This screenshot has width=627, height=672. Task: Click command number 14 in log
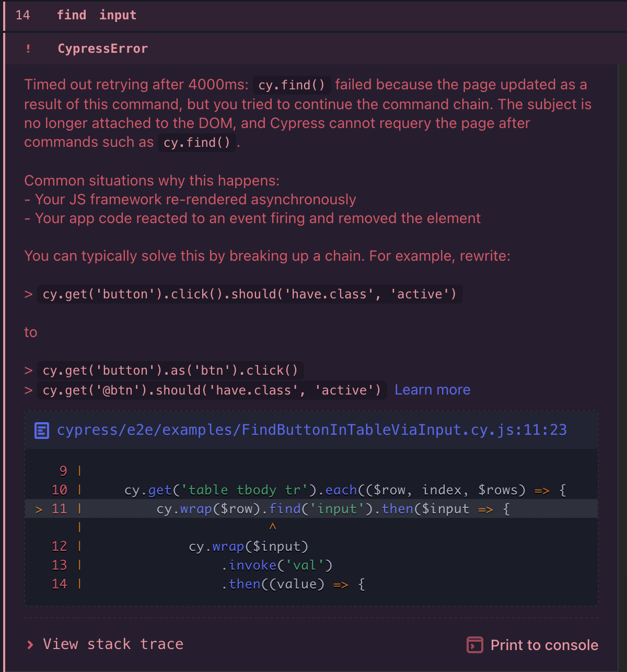coord(23,15)
